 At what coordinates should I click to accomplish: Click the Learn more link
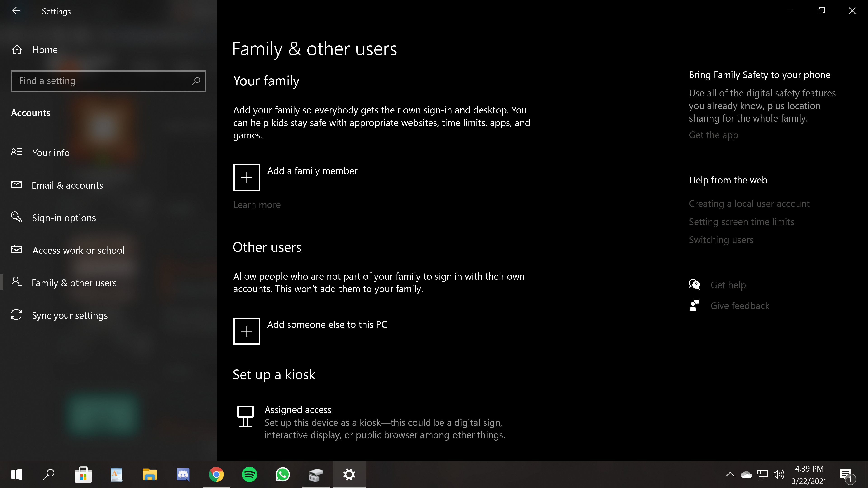click(257, 205)
